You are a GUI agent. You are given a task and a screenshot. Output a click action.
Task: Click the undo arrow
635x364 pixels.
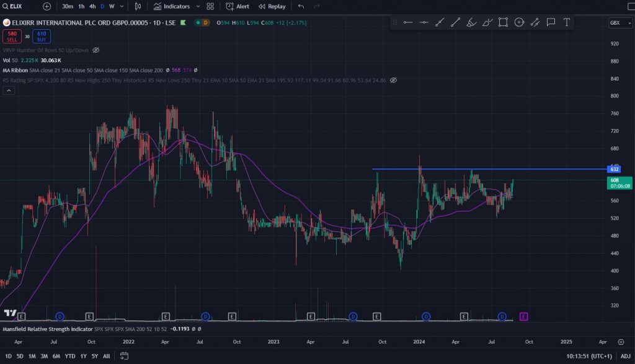[x=301, y=6]
